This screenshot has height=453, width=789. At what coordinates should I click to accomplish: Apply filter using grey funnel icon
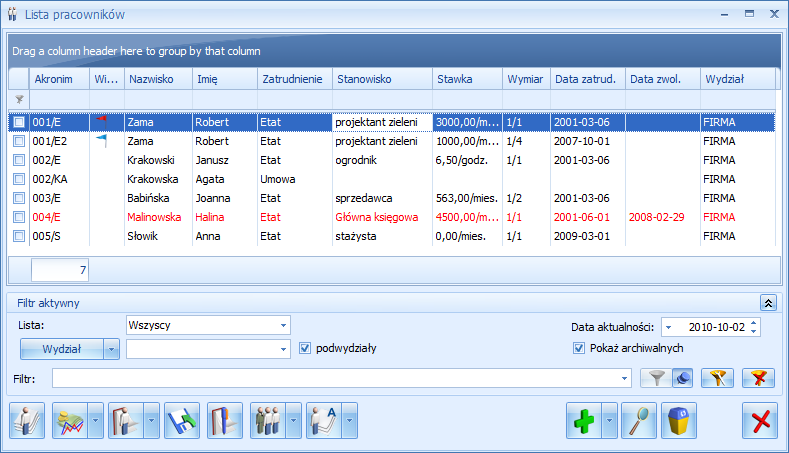click(x=656, y=378)
